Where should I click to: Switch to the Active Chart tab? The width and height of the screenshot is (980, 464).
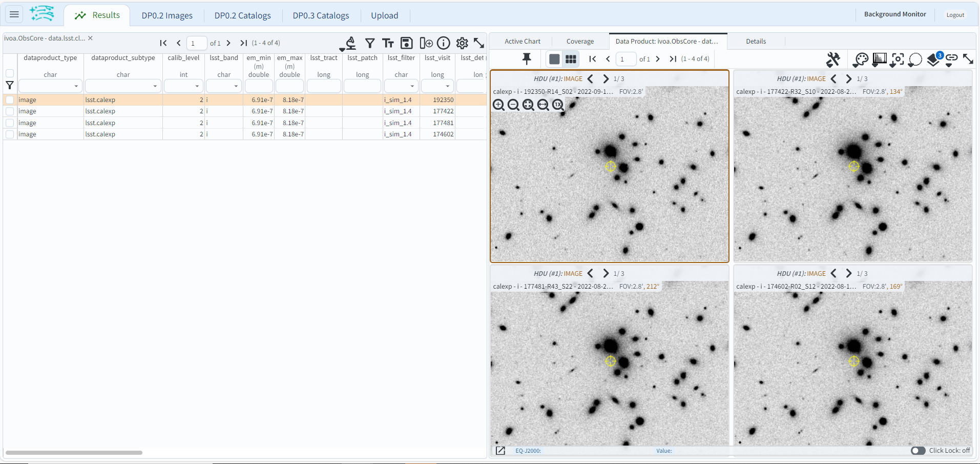click(523, 42)
